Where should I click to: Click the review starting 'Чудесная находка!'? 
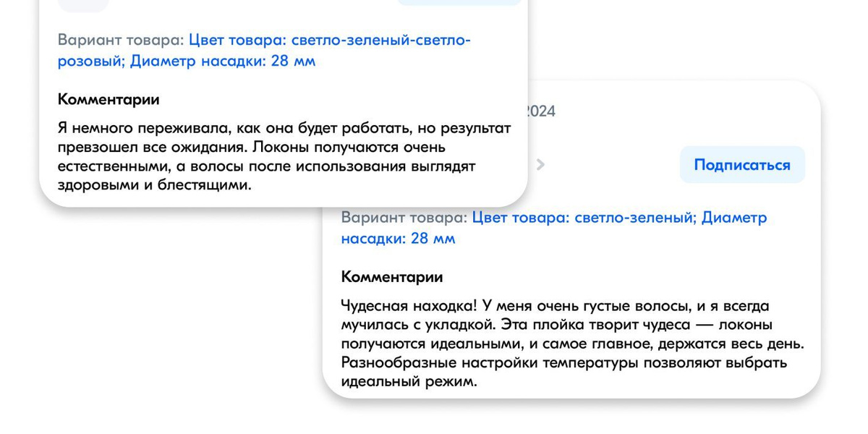point(573,344)
